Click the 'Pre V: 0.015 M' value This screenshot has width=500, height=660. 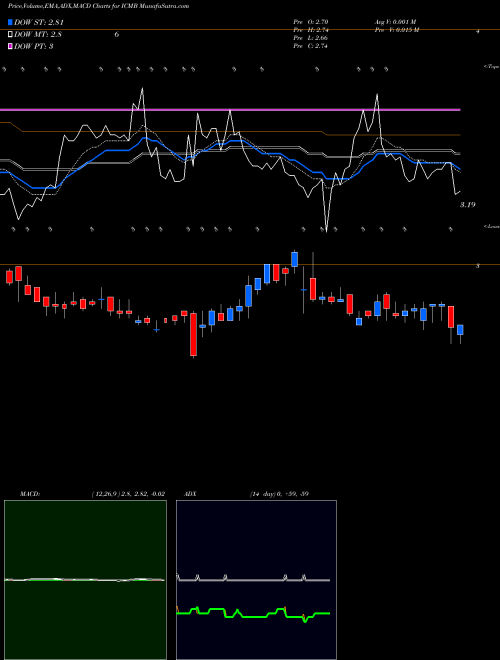coord(396,30)
